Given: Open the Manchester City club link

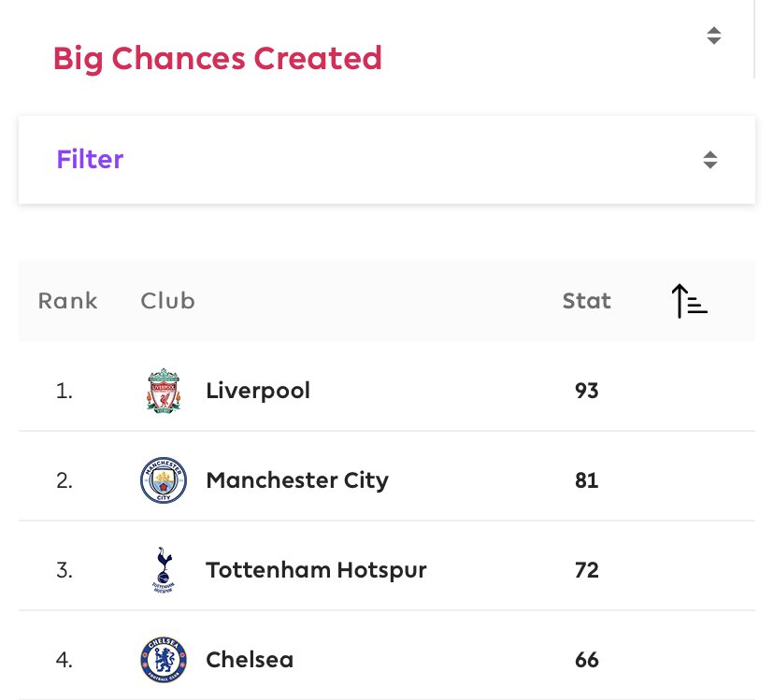Looking at the screenshot, I should [x=297, y=480].
